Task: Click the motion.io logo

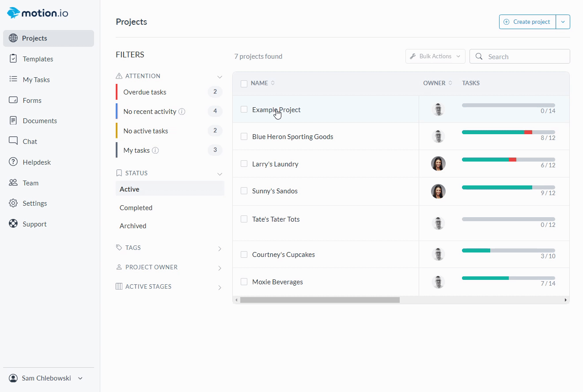Action: point(38,13)
